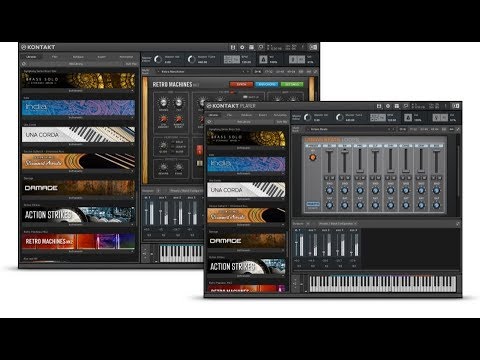Open the gear options icon in Kontakt Player header

[388, 106]
